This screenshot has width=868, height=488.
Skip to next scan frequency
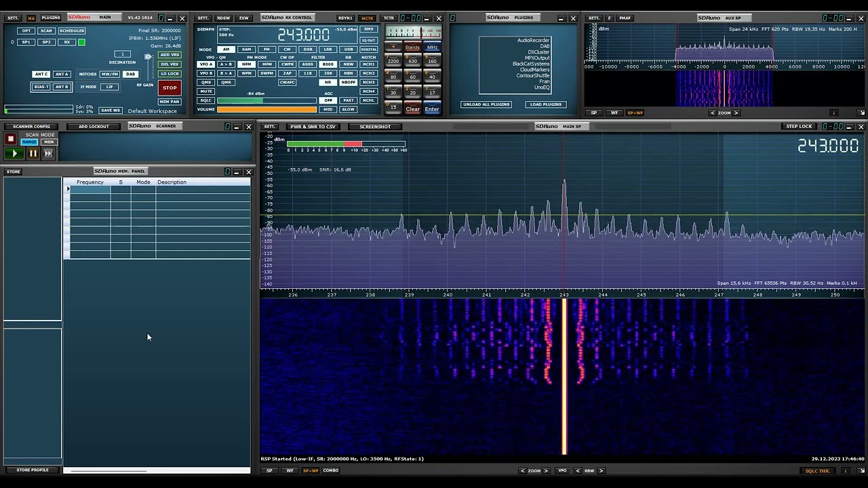coord(48,154)
